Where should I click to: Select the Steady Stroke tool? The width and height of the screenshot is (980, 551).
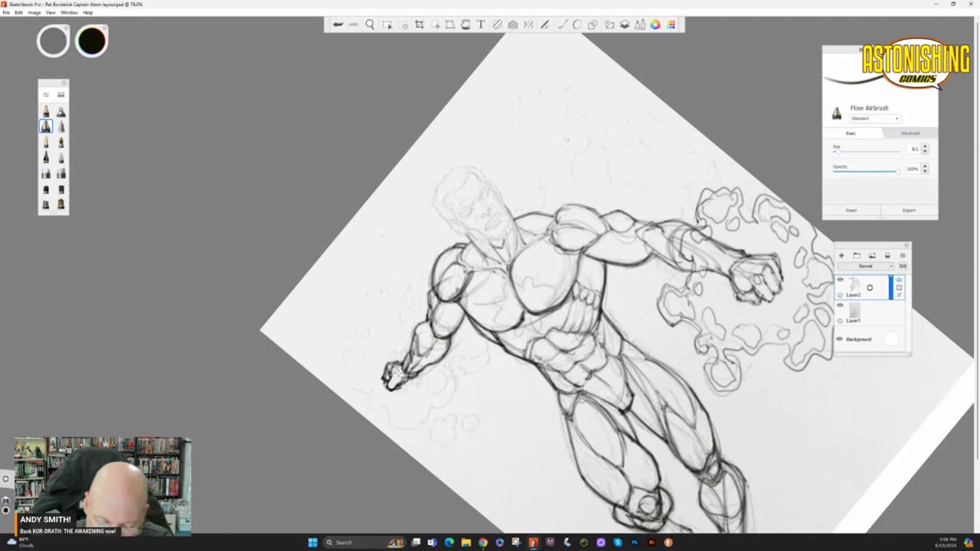[x=545, y=24]
